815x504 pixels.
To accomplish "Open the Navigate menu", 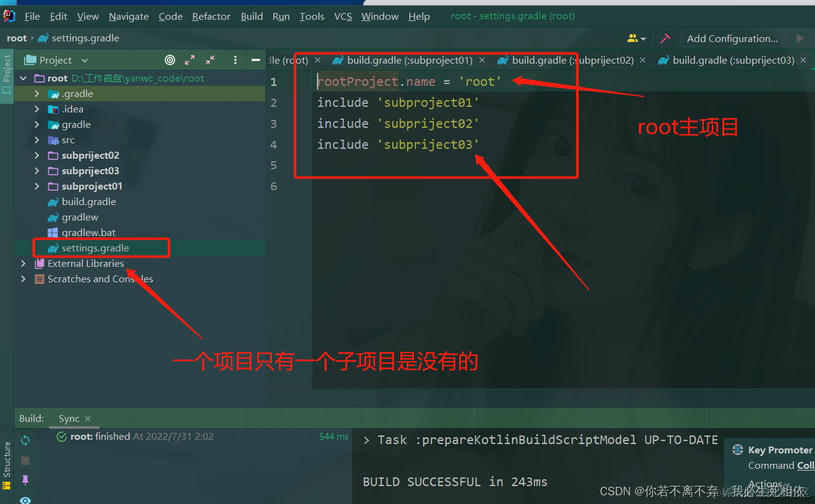I will (129, 17).
